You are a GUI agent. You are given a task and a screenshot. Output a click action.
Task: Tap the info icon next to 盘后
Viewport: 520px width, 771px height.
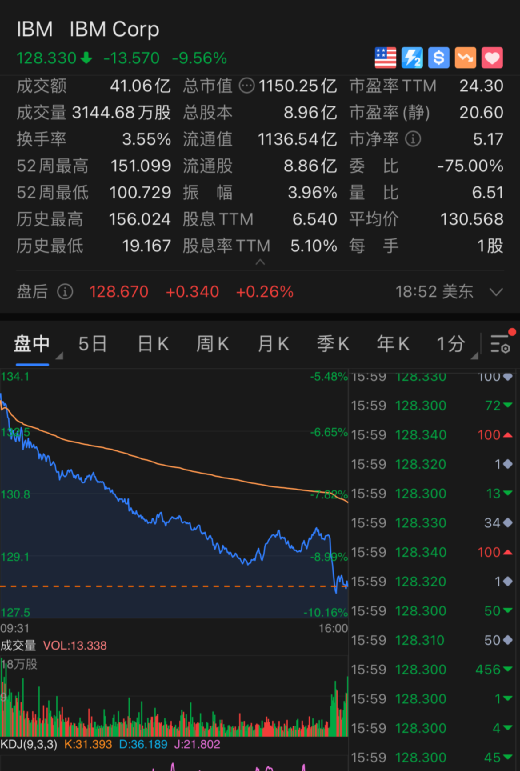point(65,292)
